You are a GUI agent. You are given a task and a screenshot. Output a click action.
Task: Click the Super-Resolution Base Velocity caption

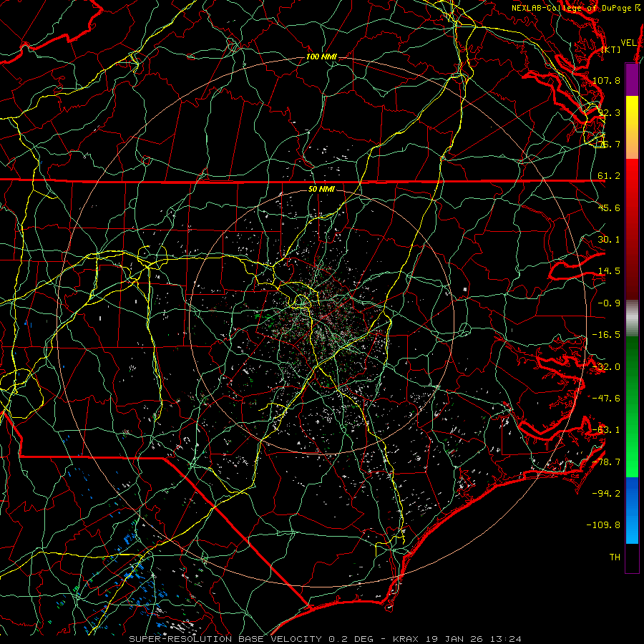(325, 639)
